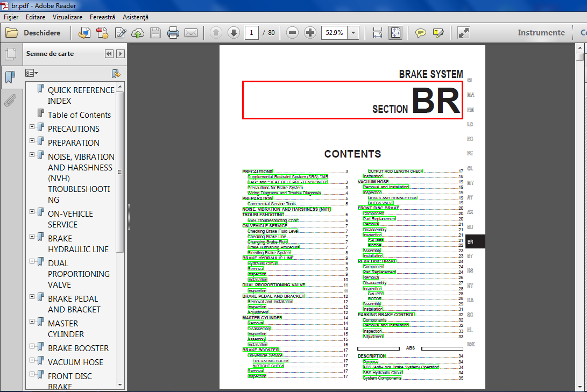
Task: Click the zoom percentage field
Action: [334, 33]
